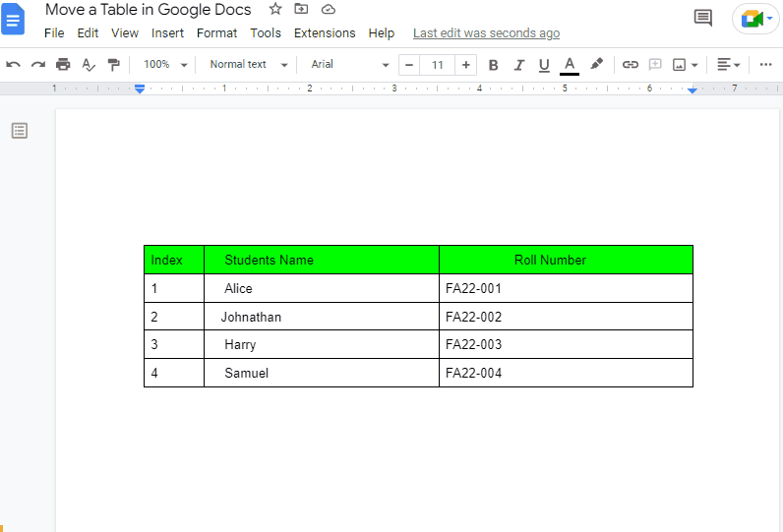
Task: Open the View menu
Action: [x=124, y=32]
